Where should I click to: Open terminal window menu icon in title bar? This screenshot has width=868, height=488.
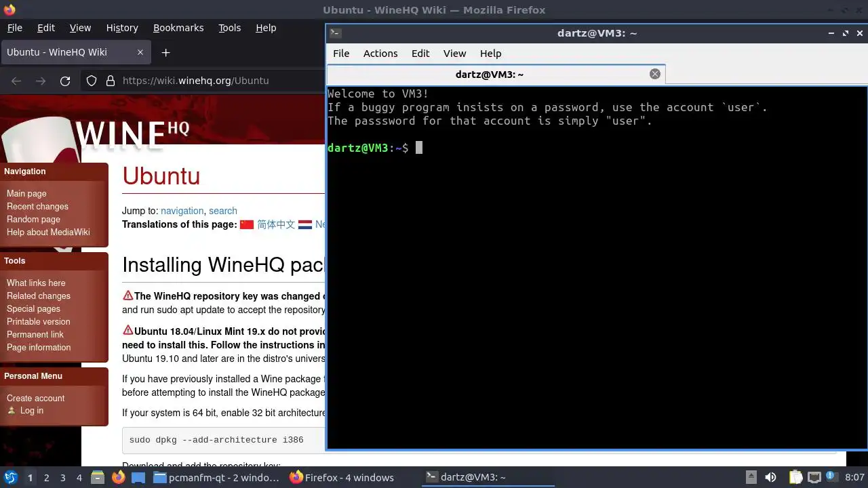coord(335,33)
